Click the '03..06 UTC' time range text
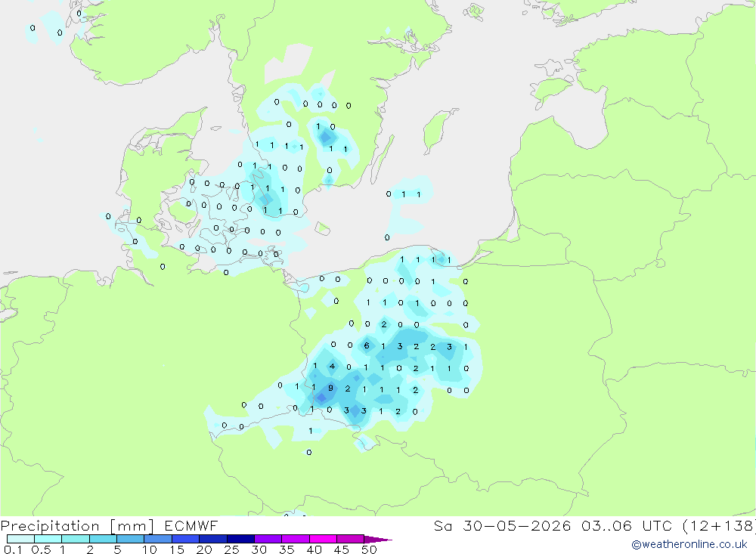 [x=627, y=526]
